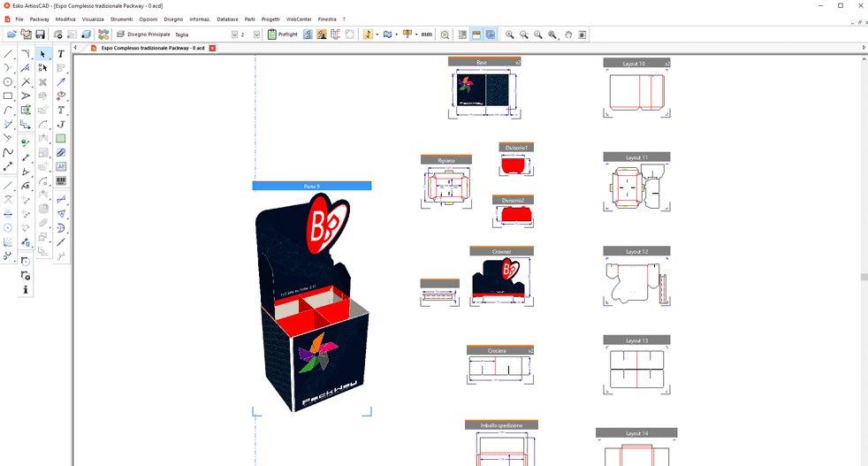Open the Progetti menu

coord(270,19)
